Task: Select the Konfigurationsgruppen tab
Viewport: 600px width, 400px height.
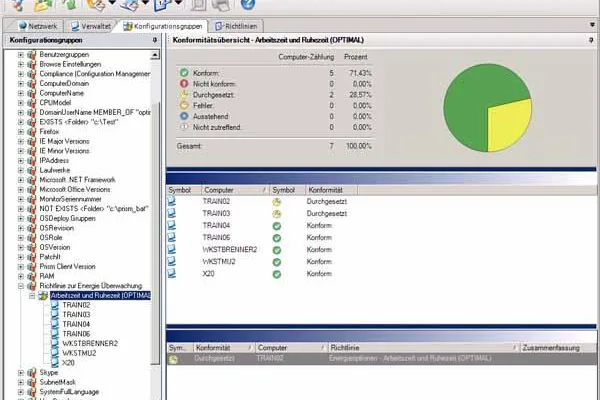Action: 163,26
